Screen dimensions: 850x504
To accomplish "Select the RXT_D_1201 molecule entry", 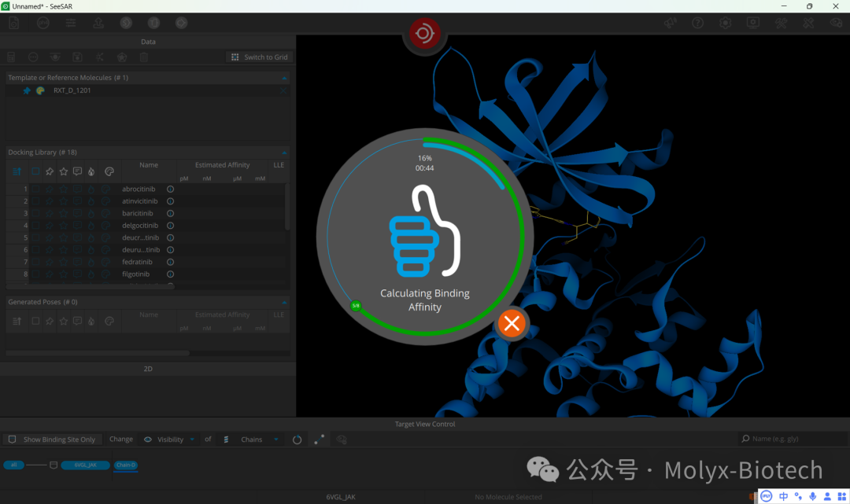I will click(72, 90).
